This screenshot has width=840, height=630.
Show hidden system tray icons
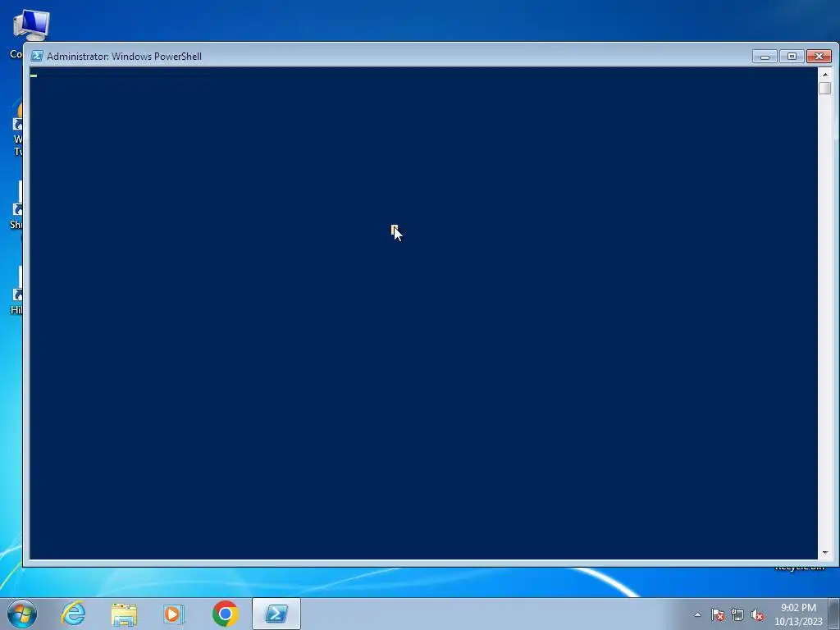(x=697, y=615)
